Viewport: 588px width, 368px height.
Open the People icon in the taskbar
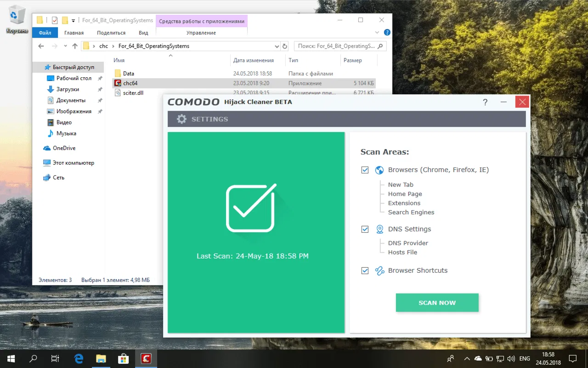[451, 358]
